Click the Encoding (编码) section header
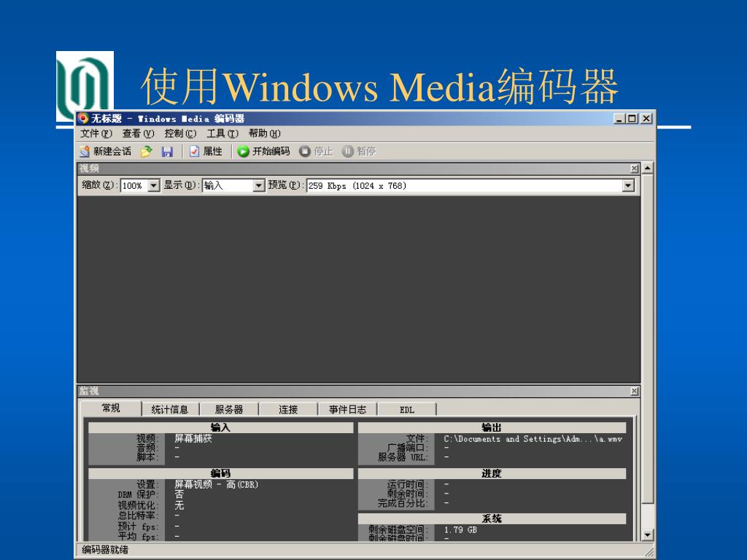Screen dimensions: 747x560 [220, 472]
